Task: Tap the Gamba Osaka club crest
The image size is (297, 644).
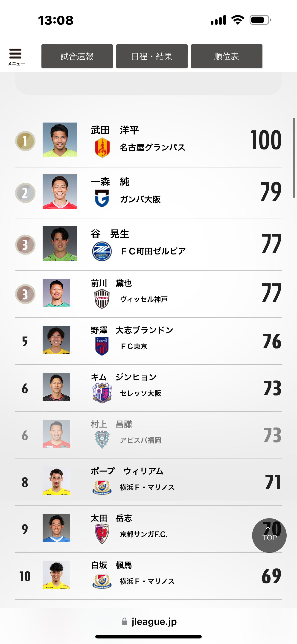Action: (x=102, y=199)
